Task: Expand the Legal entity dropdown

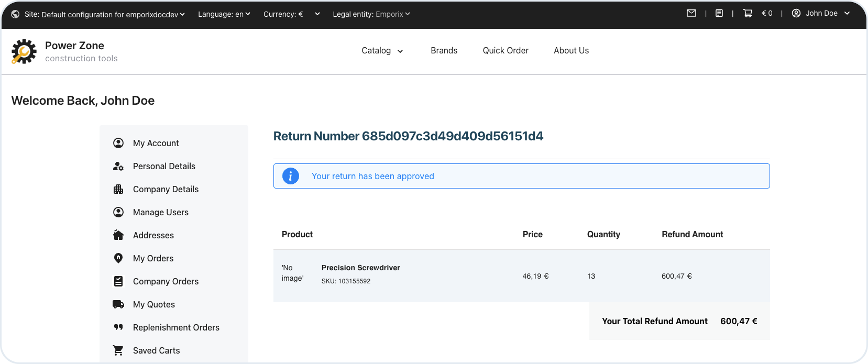Action: (371, 14)
